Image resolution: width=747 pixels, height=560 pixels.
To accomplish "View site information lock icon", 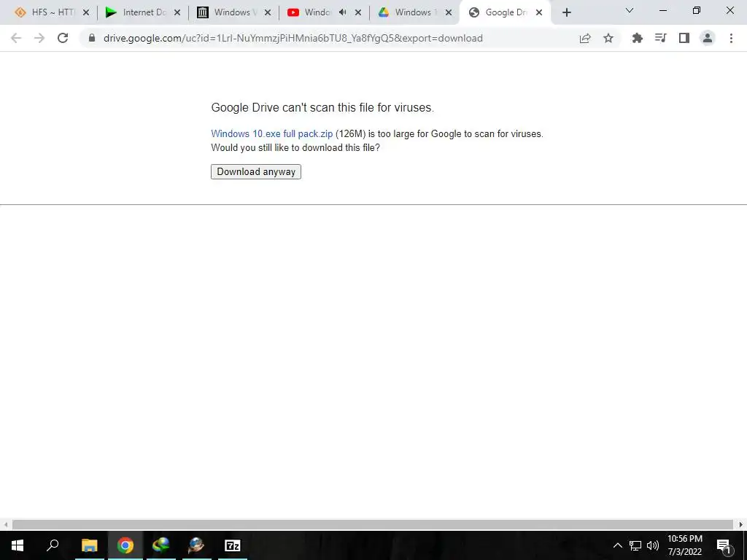I will click(x=92, y=38).
